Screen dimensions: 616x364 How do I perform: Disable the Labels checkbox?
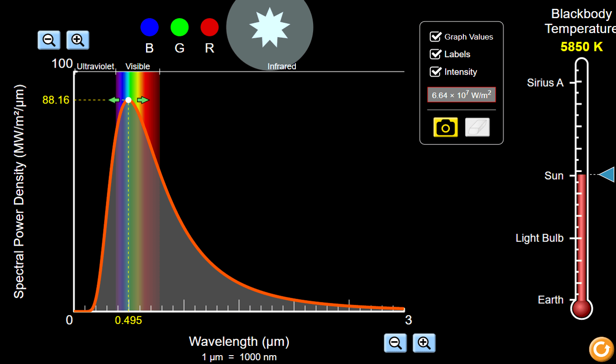(x=435, y=54)
